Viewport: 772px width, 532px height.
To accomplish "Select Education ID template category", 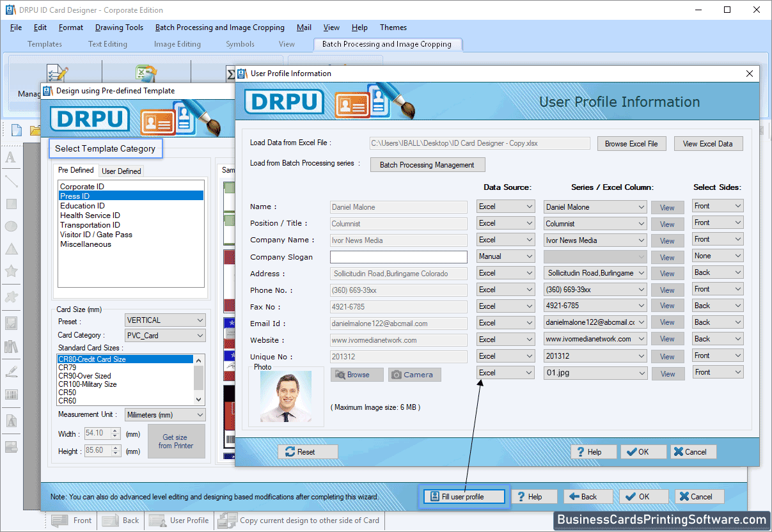I will (83, 206).
